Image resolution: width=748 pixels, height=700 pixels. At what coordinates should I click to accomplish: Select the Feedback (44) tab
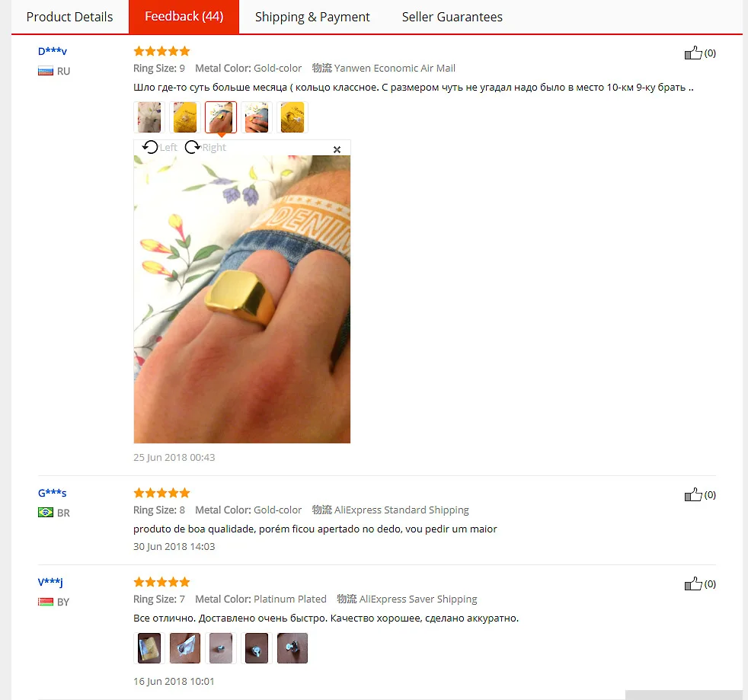pos(184,18)
